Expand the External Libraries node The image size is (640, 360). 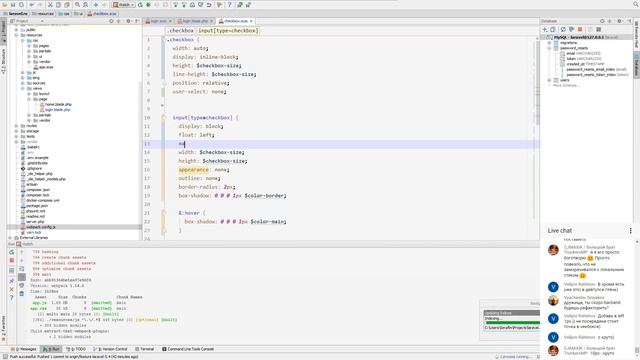[x=10, y=238]
